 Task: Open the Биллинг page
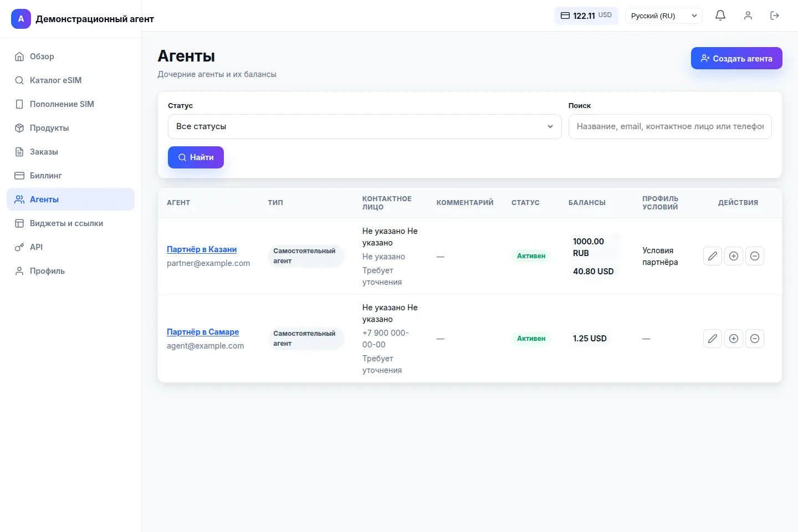71,176
